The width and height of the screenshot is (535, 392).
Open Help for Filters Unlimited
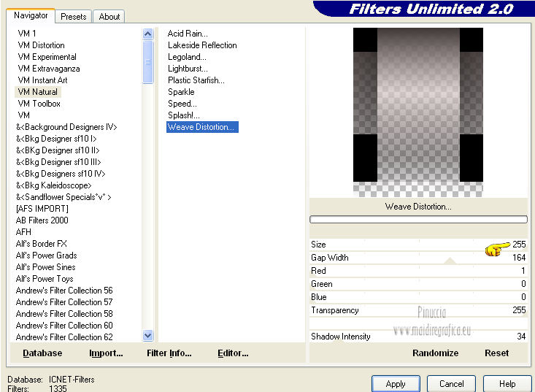(507, 384)
